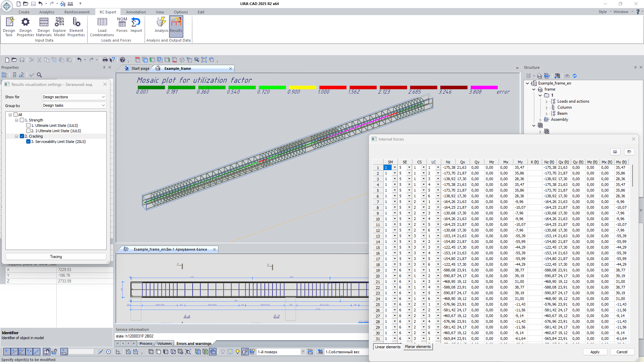This screenshot has height=362, width=644.
Task: Click the Explore Model icon
Action: click(x=59, y=26)
